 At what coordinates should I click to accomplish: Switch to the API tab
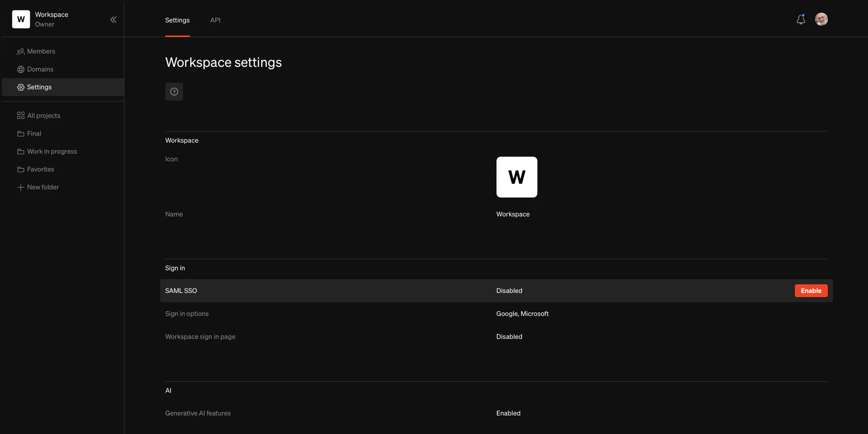[215, 20]
